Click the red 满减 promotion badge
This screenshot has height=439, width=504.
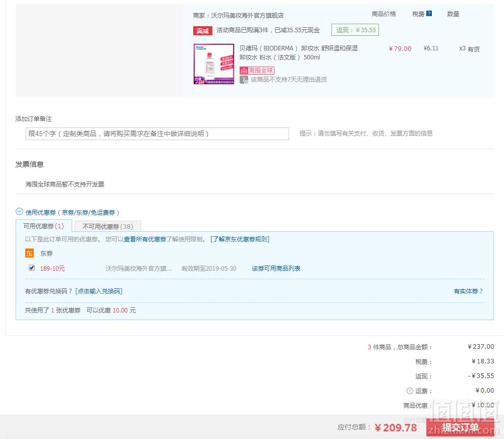202,31
